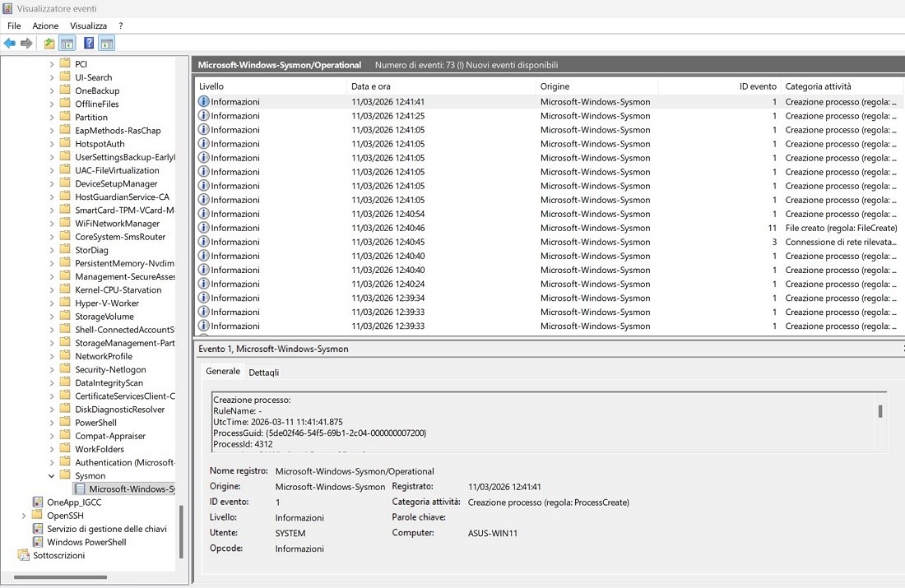The height and width of the screenshot is (588, 905).
Task: Select Microsoft-Windows-Sysmon in the sidebar tree
Action: coord(125,488)
